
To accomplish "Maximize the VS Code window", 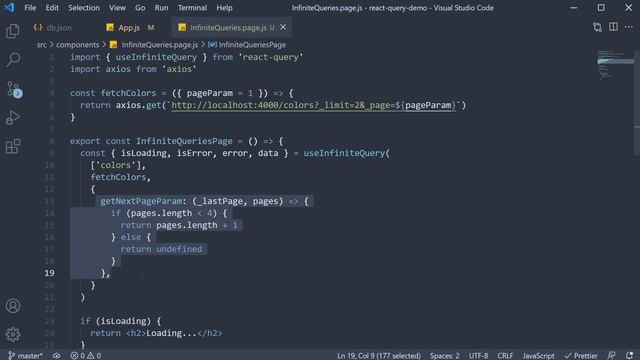I will (x=601, y=8).
